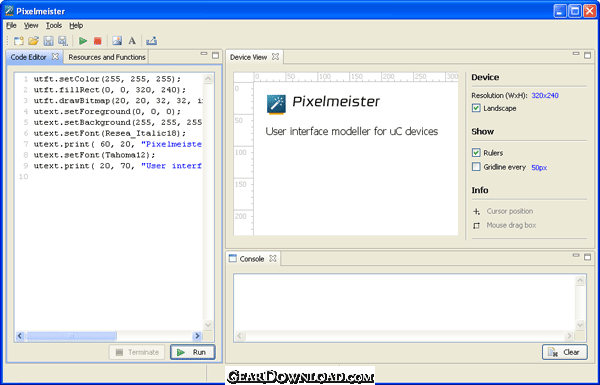Click code editor scroll left arrow
The width and height of the screenshot is (600, 385).
[x=20, y=336]
